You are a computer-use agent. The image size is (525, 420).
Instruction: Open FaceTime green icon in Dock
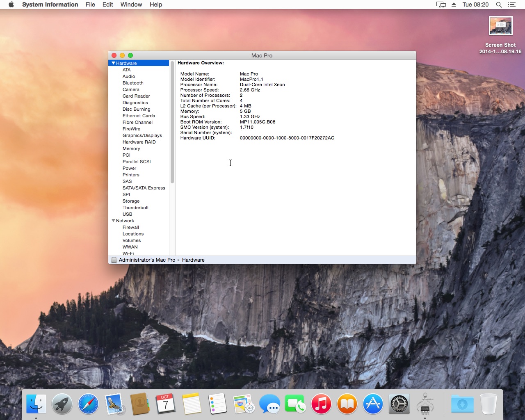[295, 404]
